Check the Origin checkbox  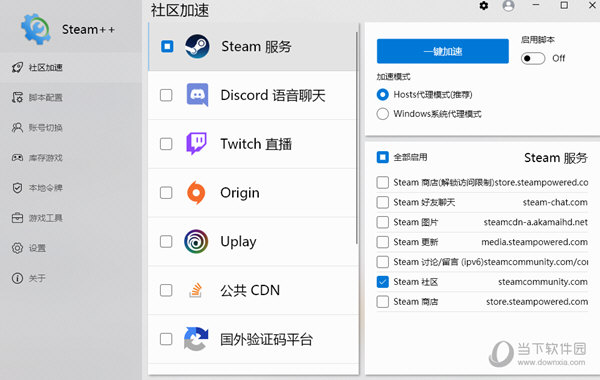pos(166,192)
